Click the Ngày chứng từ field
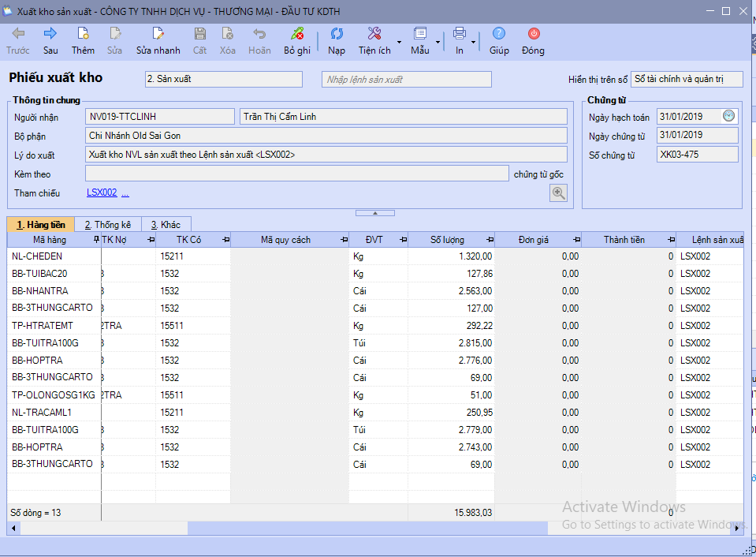Viewport: 756px width, 557px height. click(x=697, y=135)
